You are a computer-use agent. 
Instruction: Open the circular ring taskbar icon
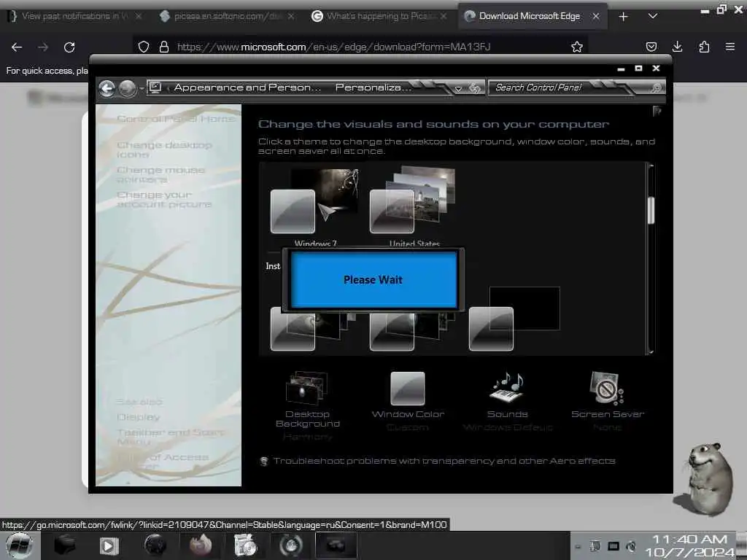tap(290, 545)
